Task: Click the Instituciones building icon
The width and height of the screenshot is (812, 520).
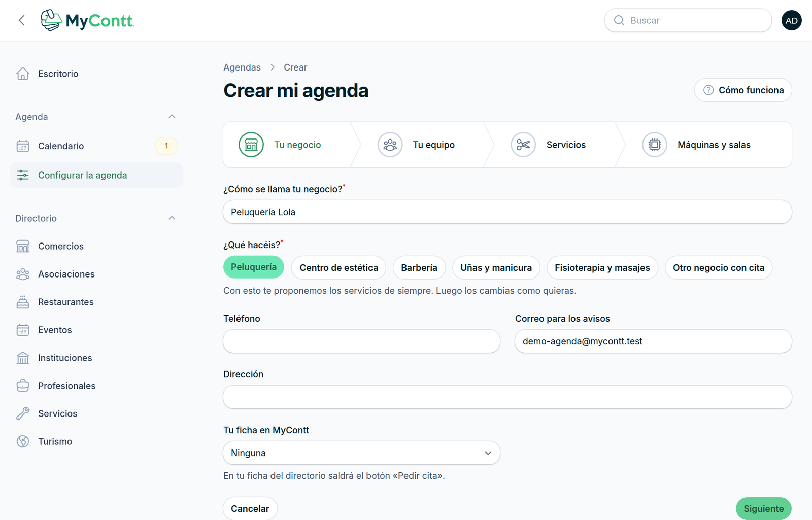Action: click(x=23, y=358)
